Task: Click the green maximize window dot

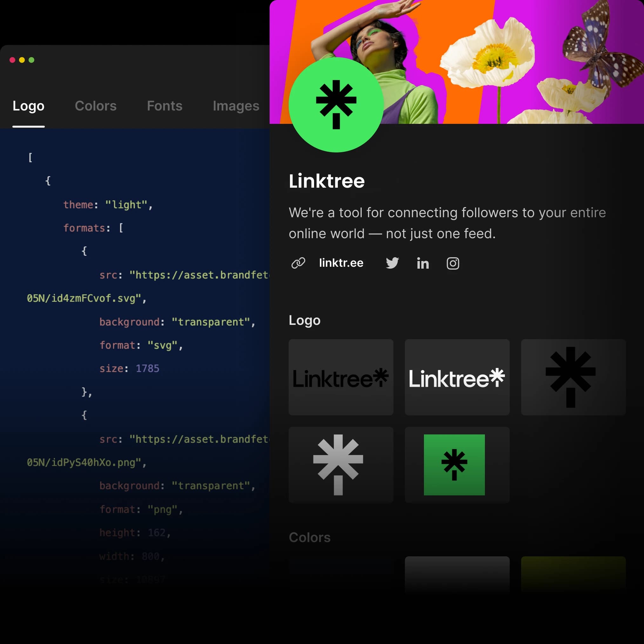Action: point(32,60)
